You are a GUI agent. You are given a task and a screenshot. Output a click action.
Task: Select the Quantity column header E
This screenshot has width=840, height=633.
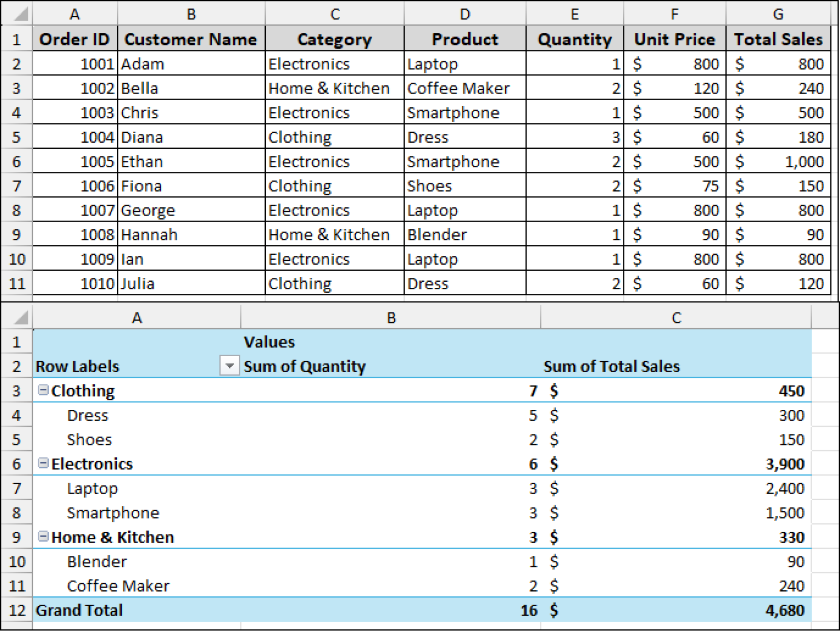pyautogui.click(x=574, y=14)
